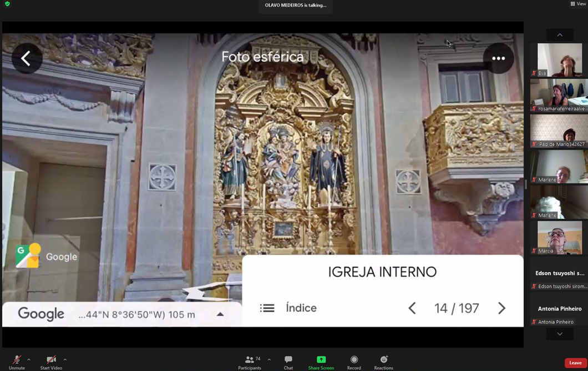
Task: Select Eva's video thumbnail
Action: tap(559, 60)
